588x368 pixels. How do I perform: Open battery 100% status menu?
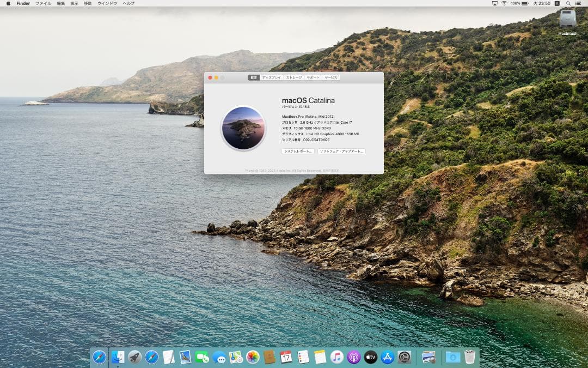(x=519, y=3)
